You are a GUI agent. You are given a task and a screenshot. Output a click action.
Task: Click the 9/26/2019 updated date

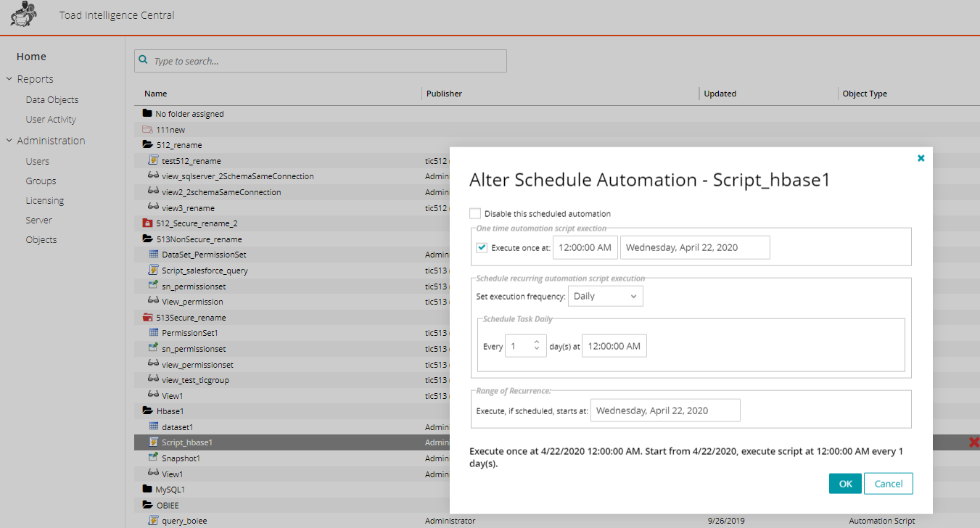[726, 521]
